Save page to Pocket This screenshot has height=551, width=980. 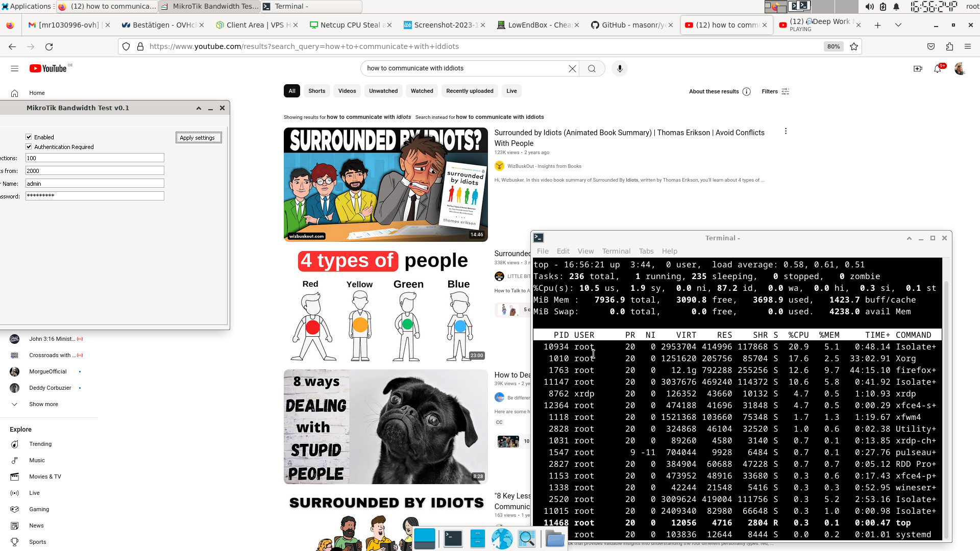tap(931, 46)
